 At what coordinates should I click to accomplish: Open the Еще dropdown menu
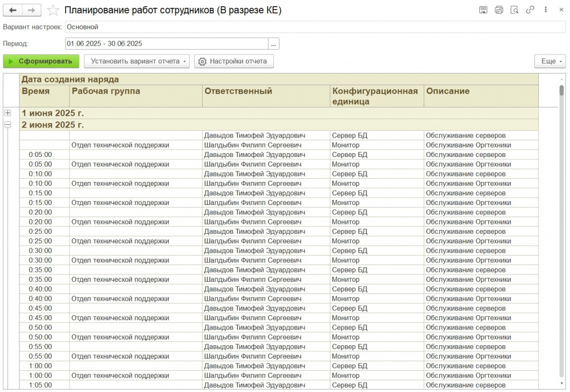click(549, 61)
